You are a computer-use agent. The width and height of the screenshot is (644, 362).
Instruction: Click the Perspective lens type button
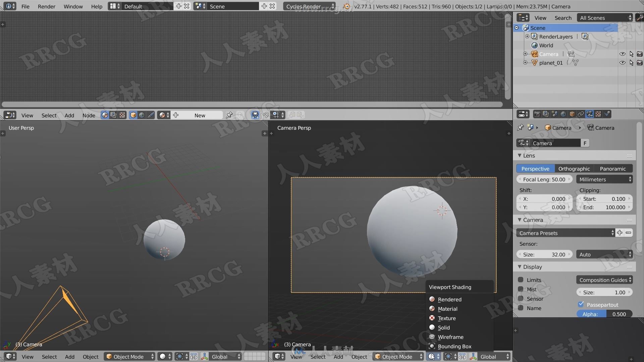tap(535, 168)
